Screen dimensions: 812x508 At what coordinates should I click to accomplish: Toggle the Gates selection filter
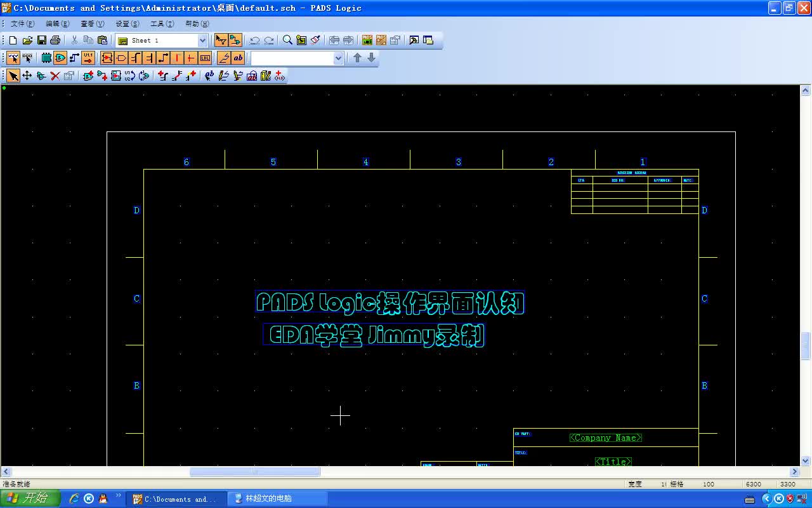point(60,58)
